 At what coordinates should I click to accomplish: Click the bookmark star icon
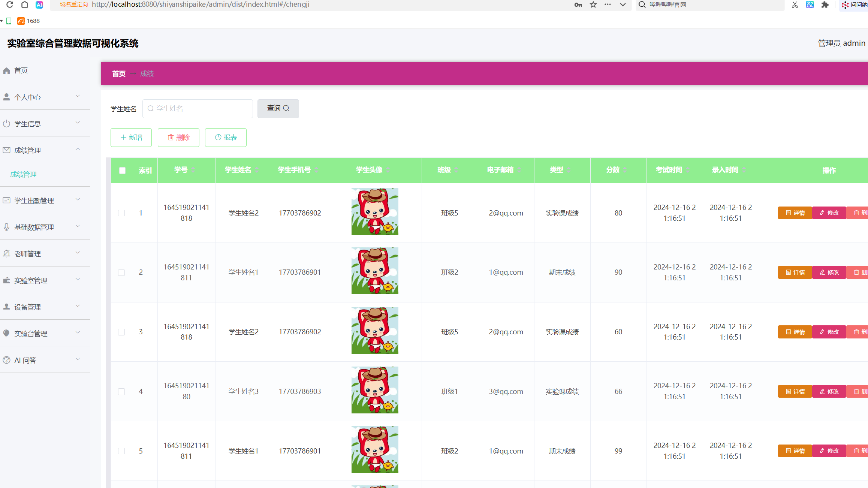[x=593, y=4]
